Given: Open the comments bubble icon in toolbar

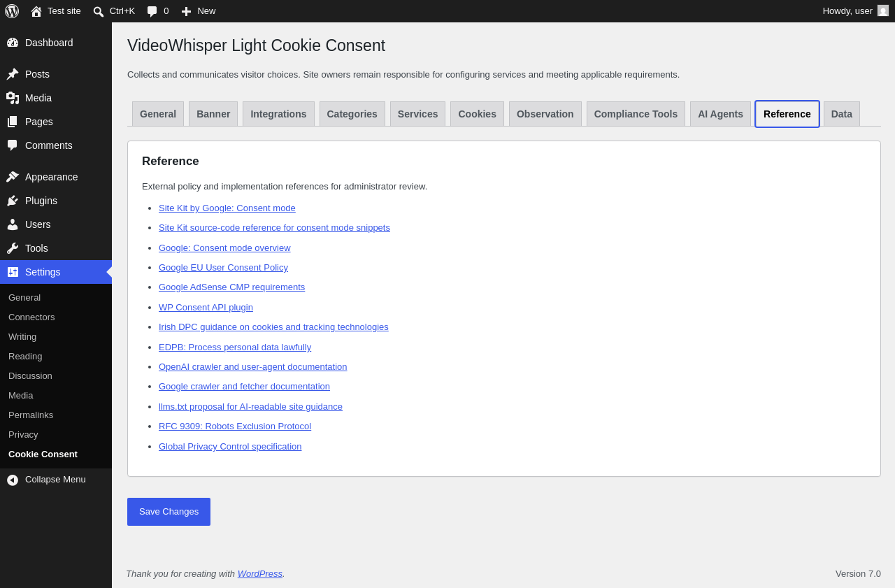Looking at the screenshot, I should click(x=152, y=11).
